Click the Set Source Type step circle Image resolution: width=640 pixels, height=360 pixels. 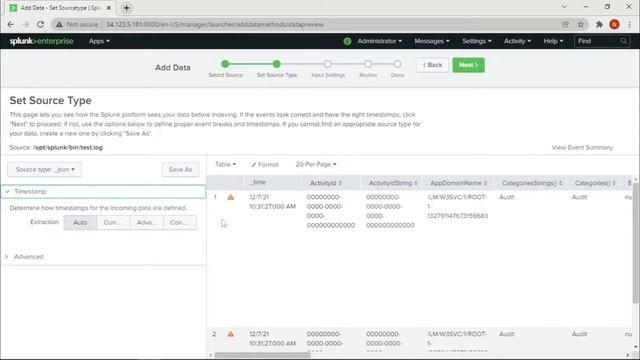click(x=277, y=64)
